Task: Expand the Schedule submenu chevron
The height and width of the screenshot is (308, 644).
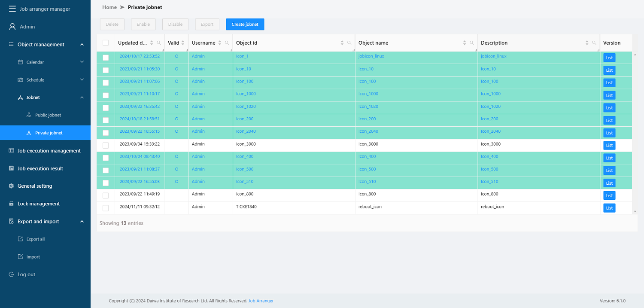Action: [82, 79]
